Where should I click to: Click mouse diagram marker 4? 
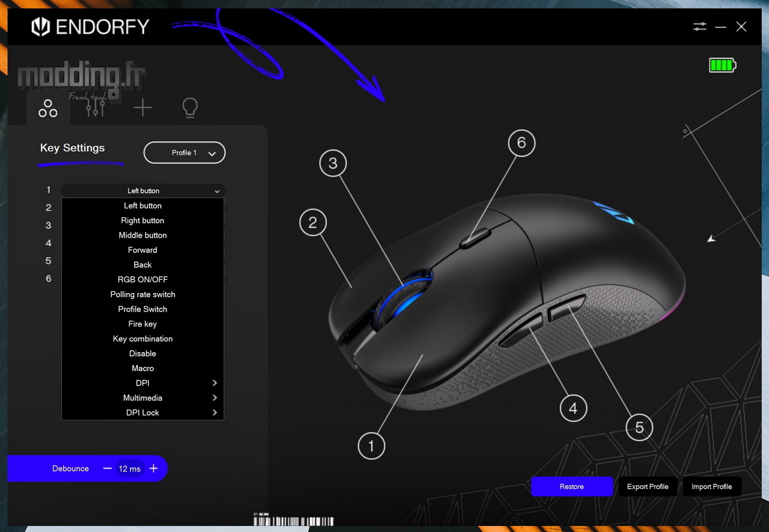573,408
